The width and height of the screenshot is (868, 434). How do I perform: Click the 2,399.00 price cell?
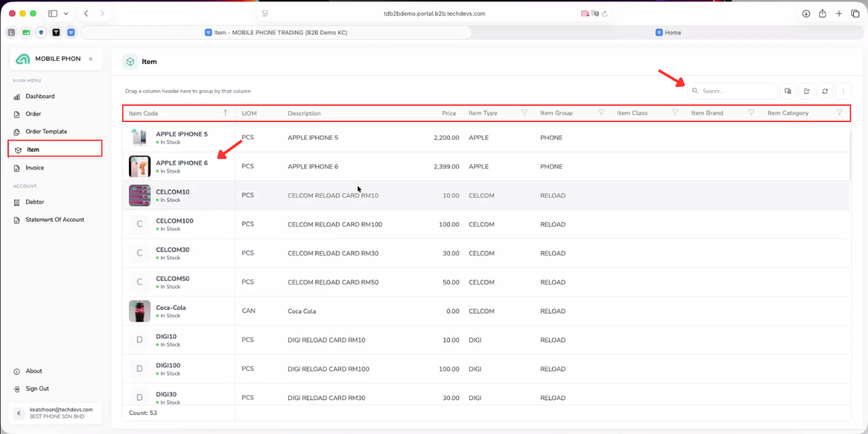click(x=446, y=167)
